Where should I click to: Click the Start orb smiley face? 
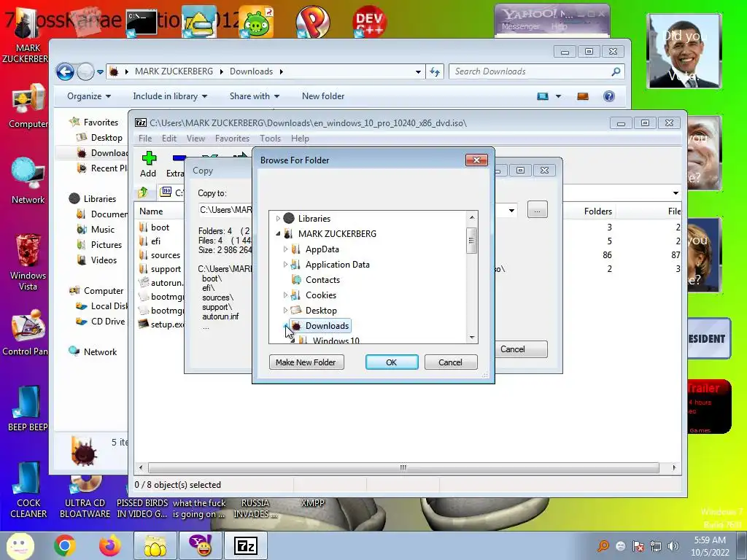(x=20, y=545)
